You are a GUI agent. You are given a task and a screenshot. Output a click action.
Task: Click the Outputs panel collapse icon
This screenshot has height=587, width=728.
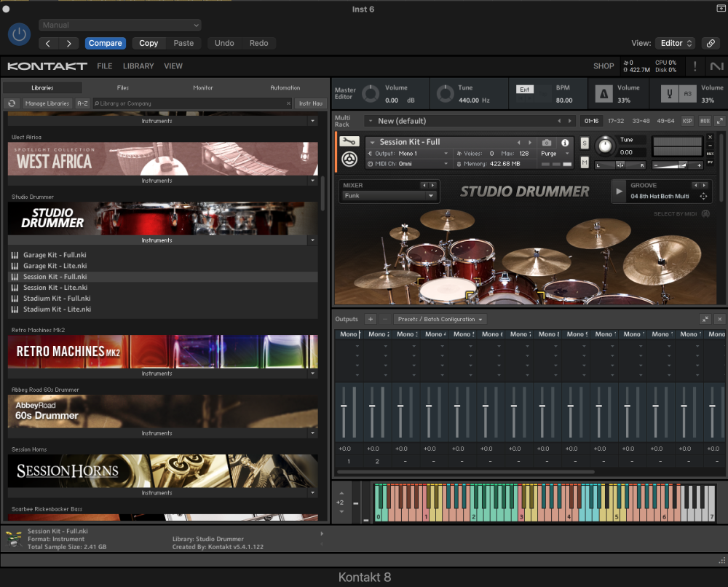705,319
